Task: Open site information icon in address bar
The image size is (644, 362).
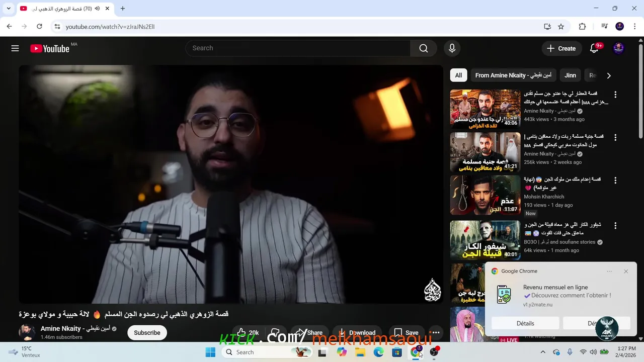Action: click(x=57, y=26)
